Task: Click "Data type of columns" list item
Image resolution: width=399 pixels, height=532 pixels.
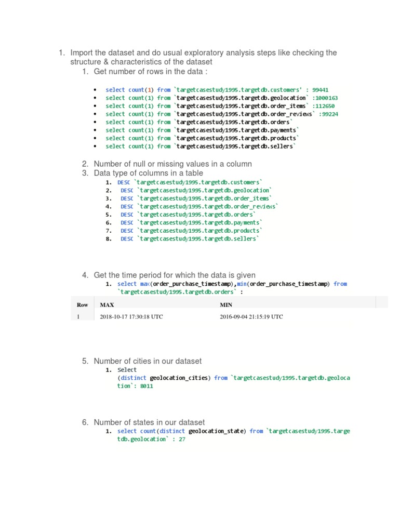Action: [149, 172]
